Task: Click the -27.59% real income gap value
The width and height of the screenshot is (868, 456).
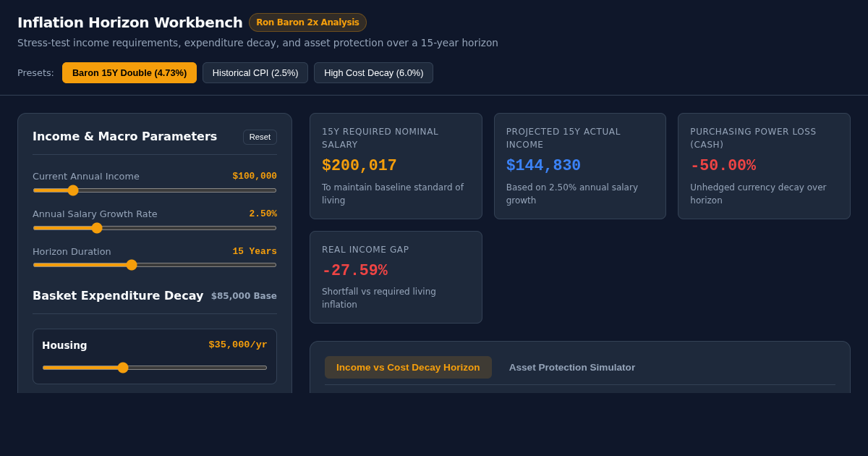Action: 355,271
